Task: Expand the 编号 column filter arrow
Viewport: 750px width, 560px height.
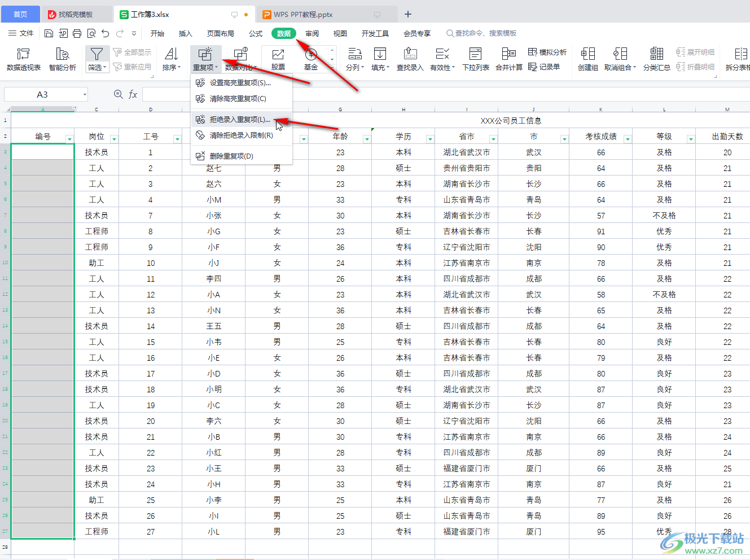Action: click(x=69, y=139)
